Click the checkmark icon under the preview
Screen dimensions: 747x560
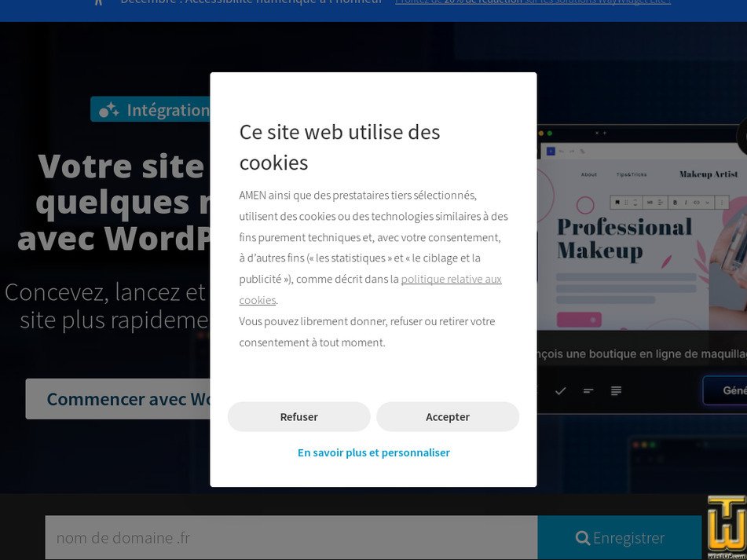click(561, 390)
